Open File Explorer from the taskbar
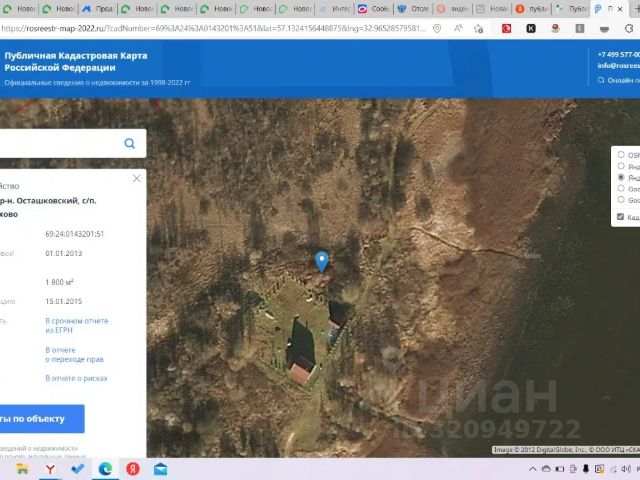The width and height of the screenshot is (640, 480). click(x=22, y=469)
